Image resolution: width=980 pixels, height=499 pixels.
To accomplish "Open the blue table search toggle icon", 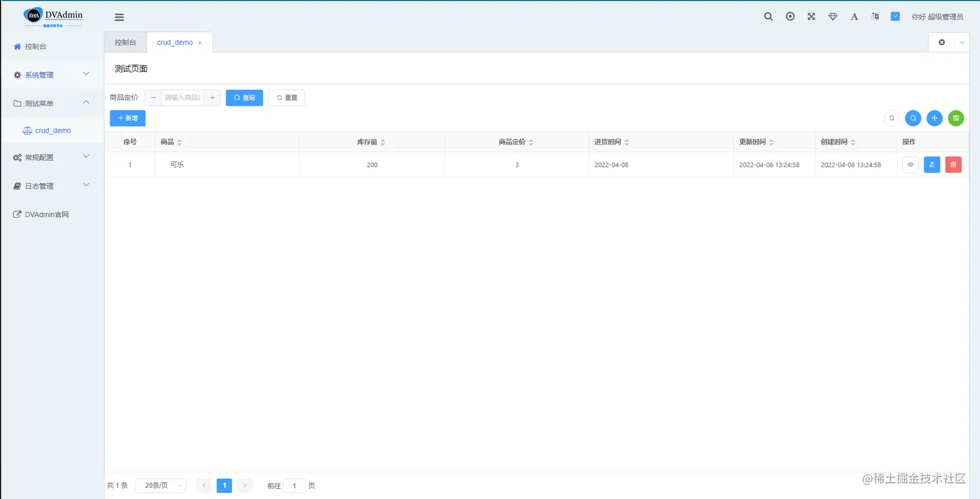I will 913,118.
